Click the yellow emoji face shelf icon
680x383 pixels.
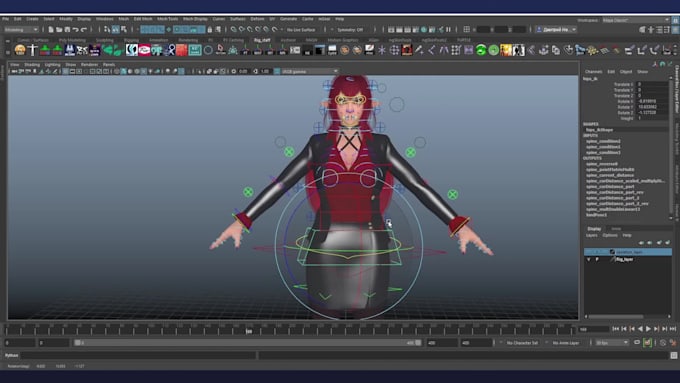pos(20,50)
